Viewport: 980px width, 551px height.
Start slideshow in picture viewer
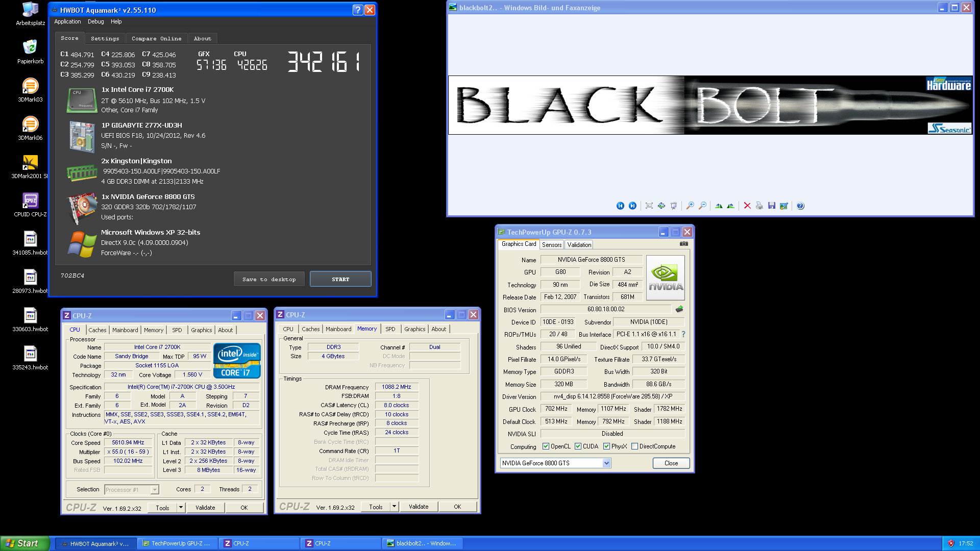[674, 206]
